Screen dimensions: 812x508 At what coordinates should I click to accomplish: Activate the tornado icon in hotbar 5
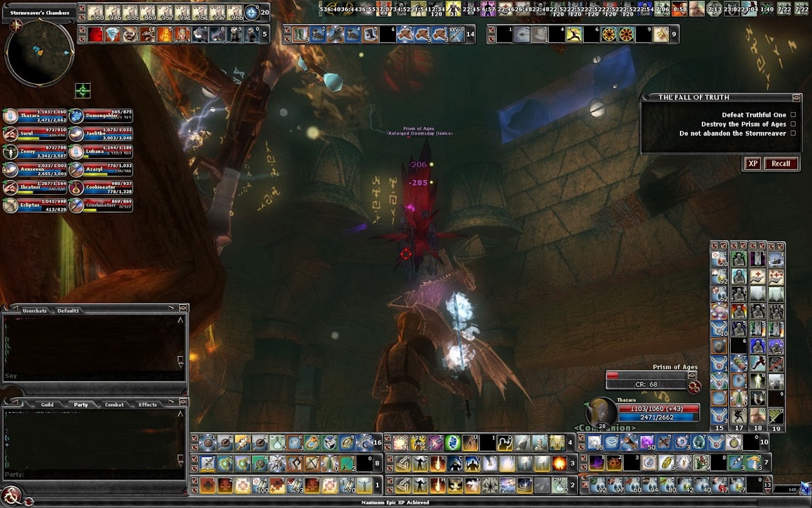coord(113,35)
